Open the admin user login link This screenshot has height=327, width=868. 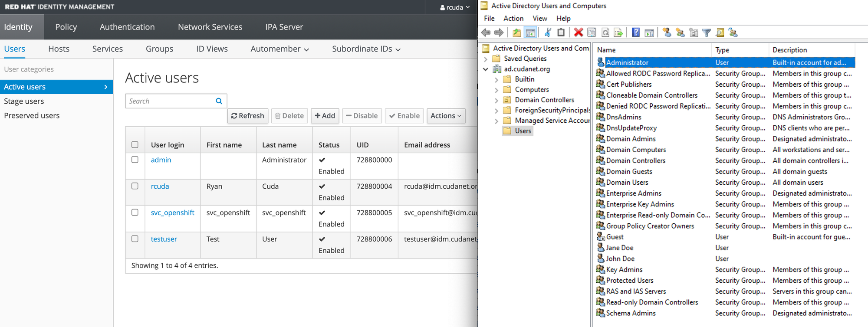click(161, 160)
